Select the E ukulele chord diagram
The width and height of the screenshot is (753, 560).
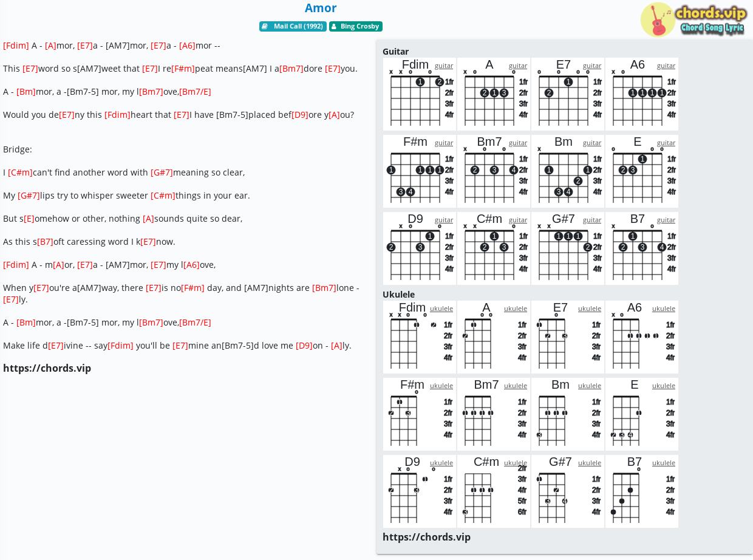(x=642, y=414)
